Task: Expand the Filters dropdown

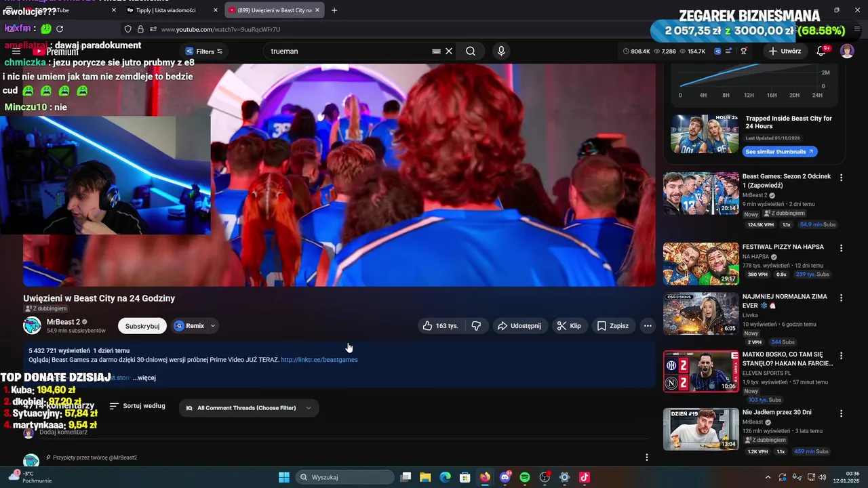Action: (204, 52)
